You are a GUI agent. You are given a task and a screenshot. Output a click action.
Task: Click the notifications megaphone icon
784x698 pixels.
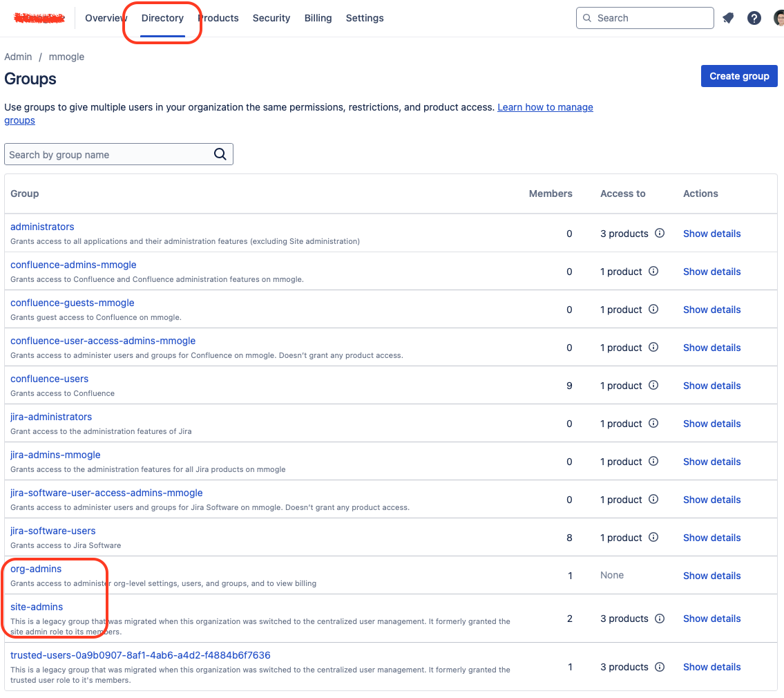728,19
